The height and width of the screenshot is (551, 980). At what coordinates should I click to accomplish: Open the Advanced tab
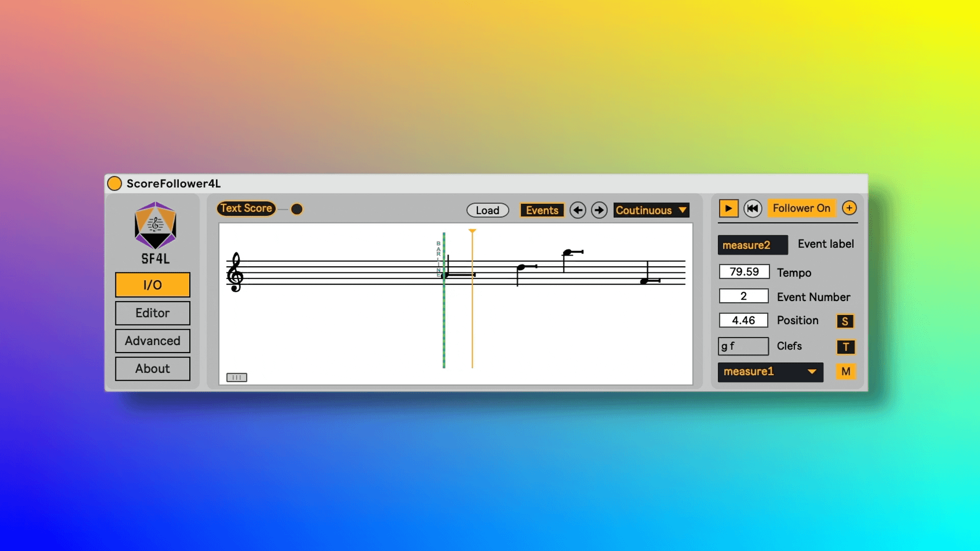153,341
